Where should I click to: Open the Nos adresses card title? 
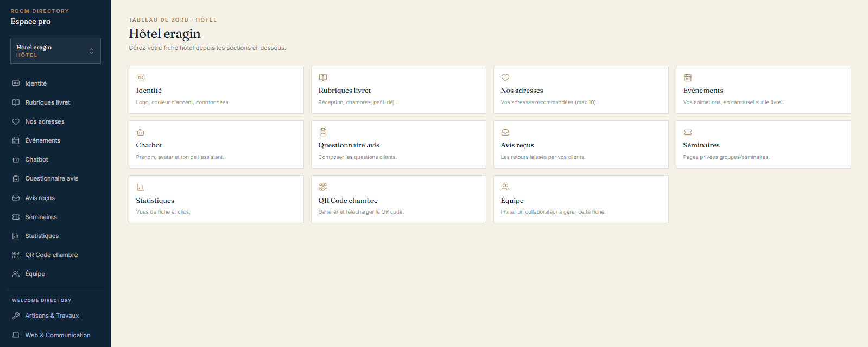pyautogui.click(x=522, y=91)
